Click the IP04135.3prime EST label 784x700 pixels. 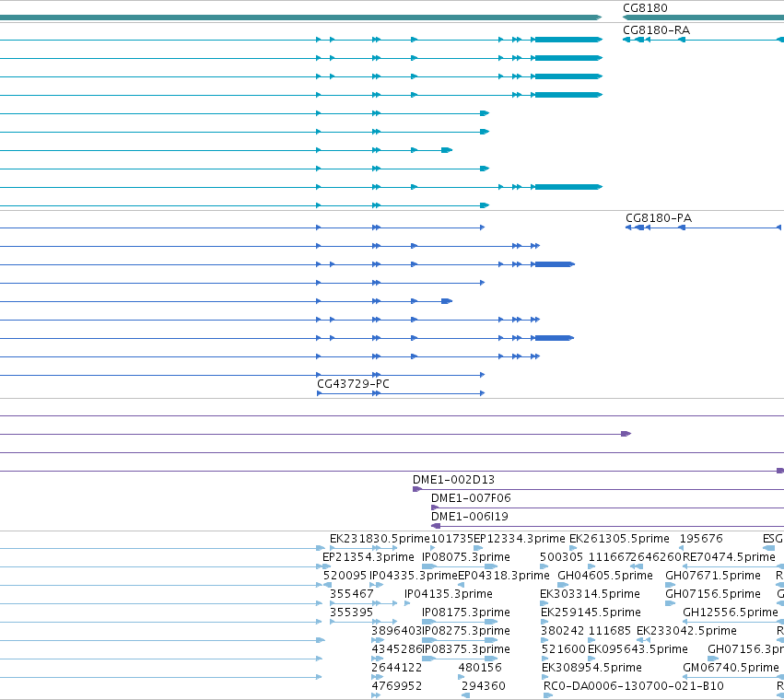coord(448,594)
